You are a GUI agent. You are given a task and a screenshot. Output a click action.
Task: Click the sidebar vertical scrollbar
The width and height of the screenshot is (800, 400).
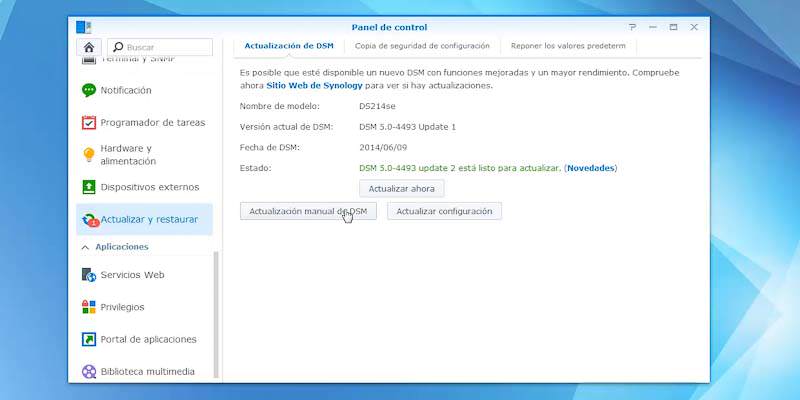click(x=216, y=314)
